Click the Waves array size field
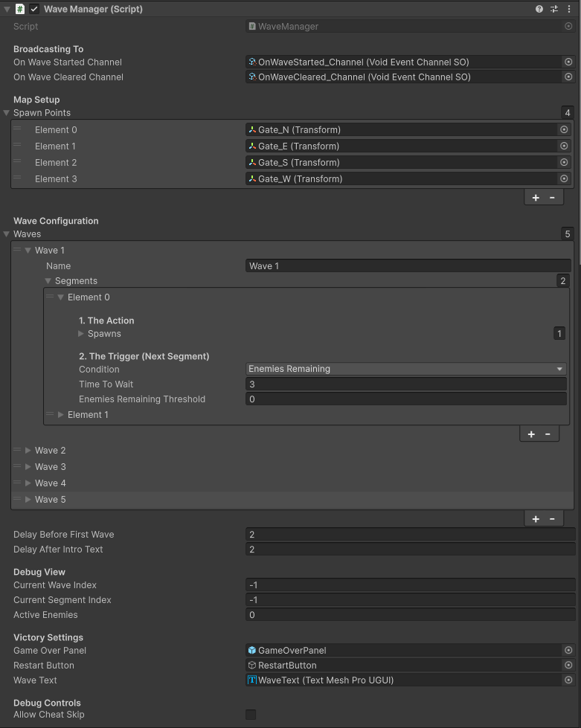The image size is (581, 728). [x=568, y=234]
